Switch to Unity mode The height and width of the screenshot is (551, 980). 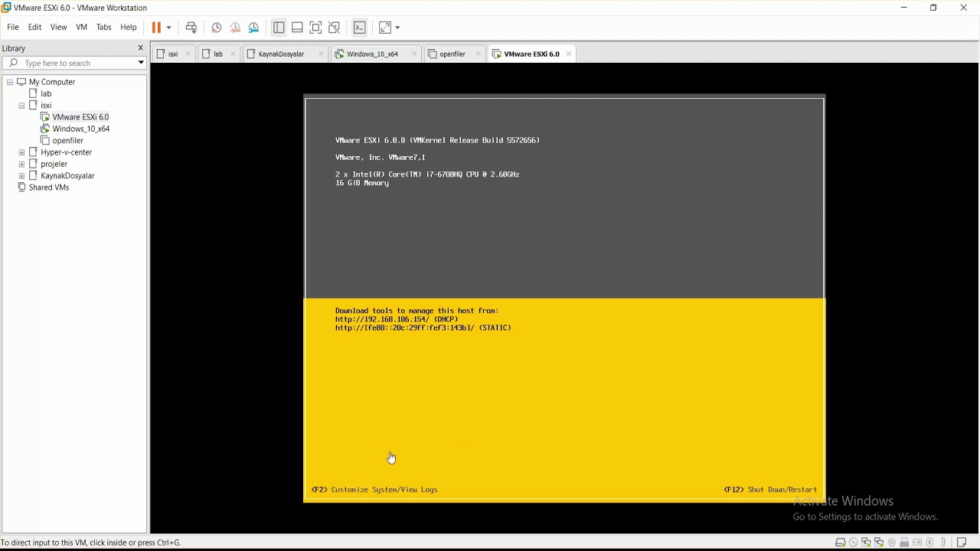coord(335,28)
